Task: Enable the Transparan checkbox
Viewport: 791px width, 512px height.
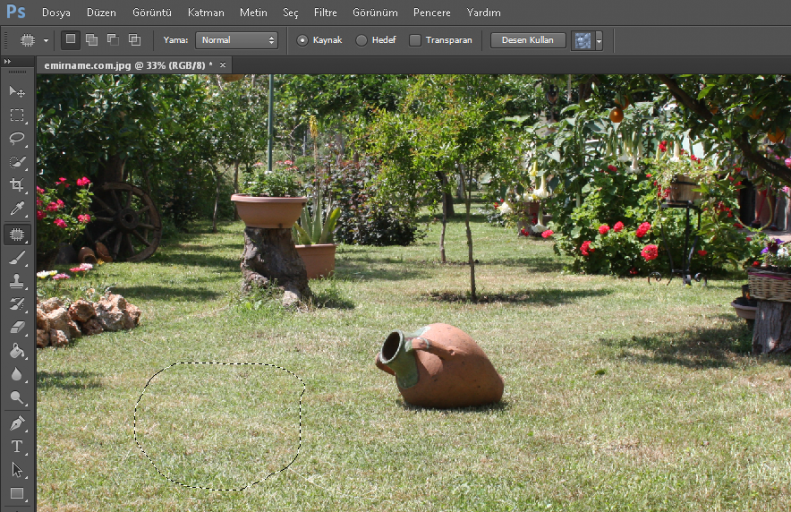Action: tap(415, 40)
